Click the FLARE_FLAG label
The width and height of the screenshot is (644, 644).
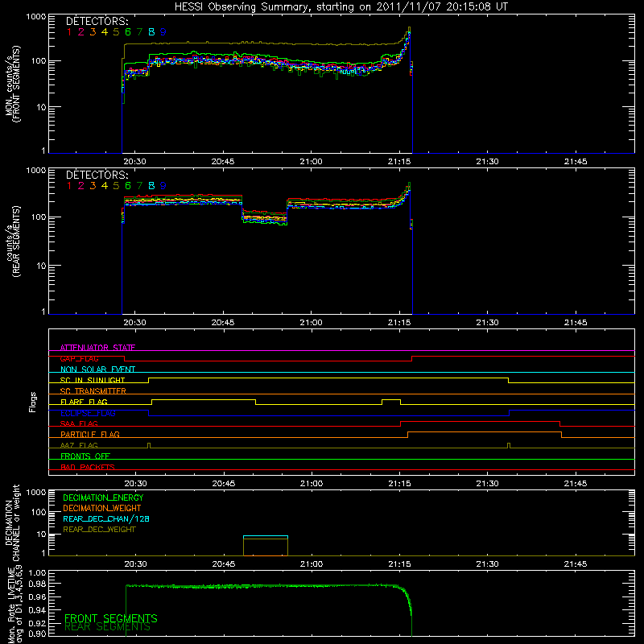84,402
